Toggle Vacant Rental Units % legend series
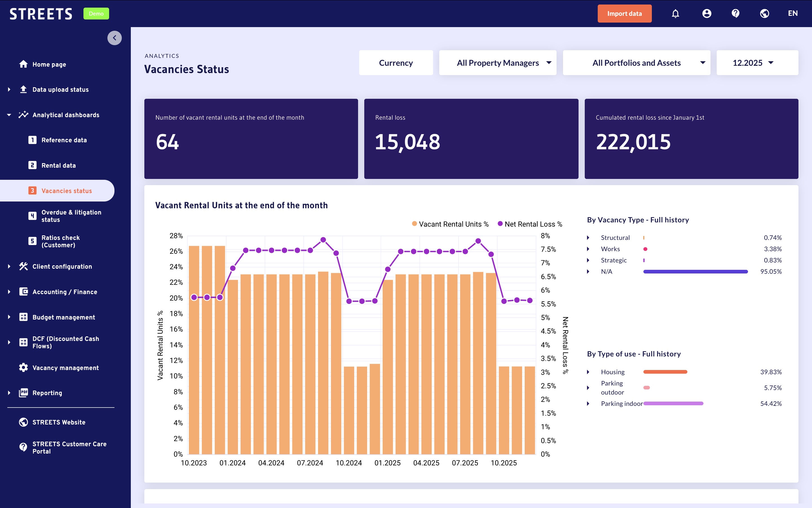This screenshot has width=812, height=508. 450,224
